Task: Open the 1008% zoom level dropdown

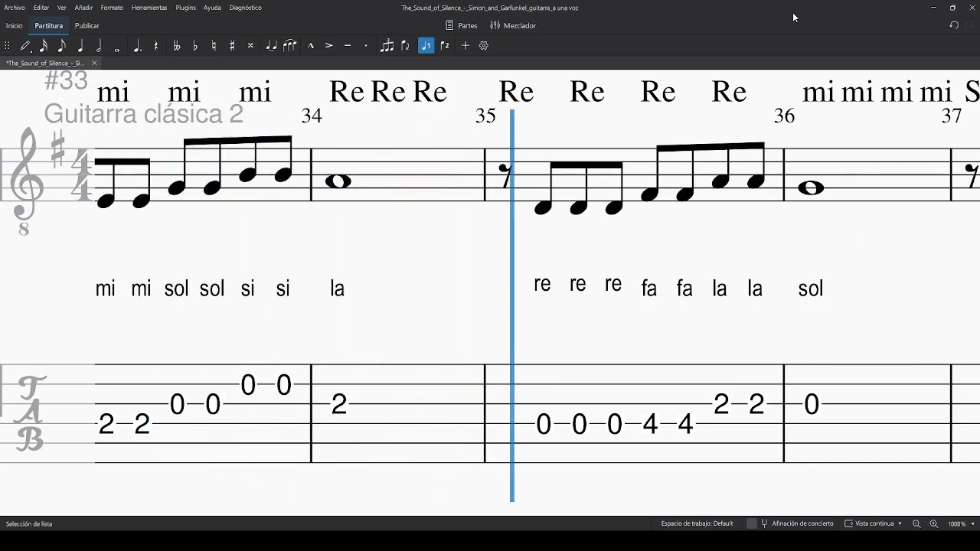Action: (x=962, y=524)
